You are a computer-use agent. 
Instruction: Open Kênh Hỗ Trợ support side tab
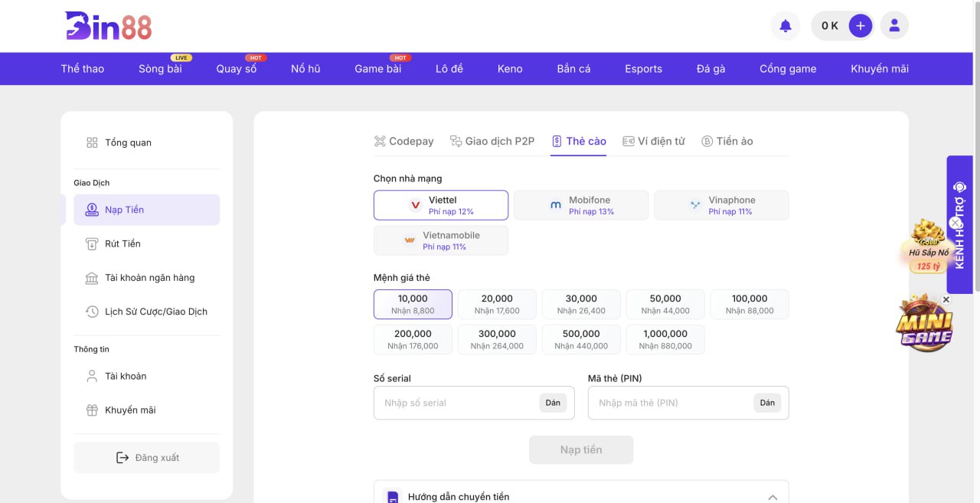tap(960, 224)
